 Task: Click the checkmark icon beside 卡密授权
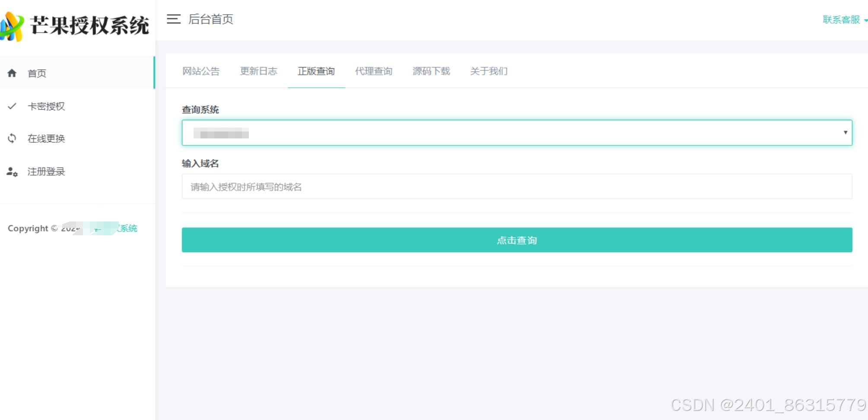coord(12,106)
